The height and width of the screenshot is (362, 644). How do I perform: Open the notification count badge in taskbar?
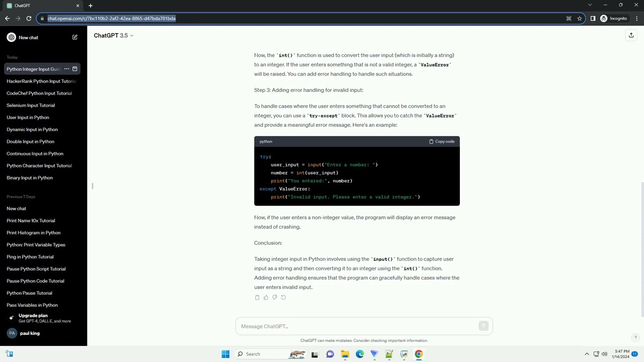(635, 354)
